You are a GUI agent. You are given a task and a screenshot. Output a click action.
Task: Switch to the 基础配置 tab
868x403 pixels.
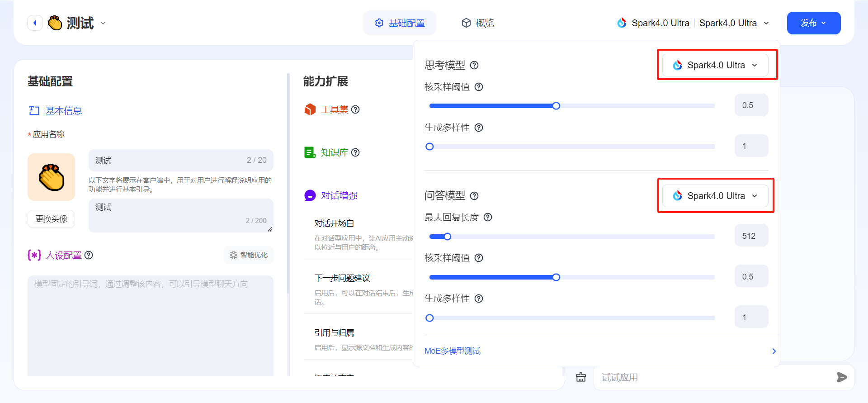coord(400,23)
